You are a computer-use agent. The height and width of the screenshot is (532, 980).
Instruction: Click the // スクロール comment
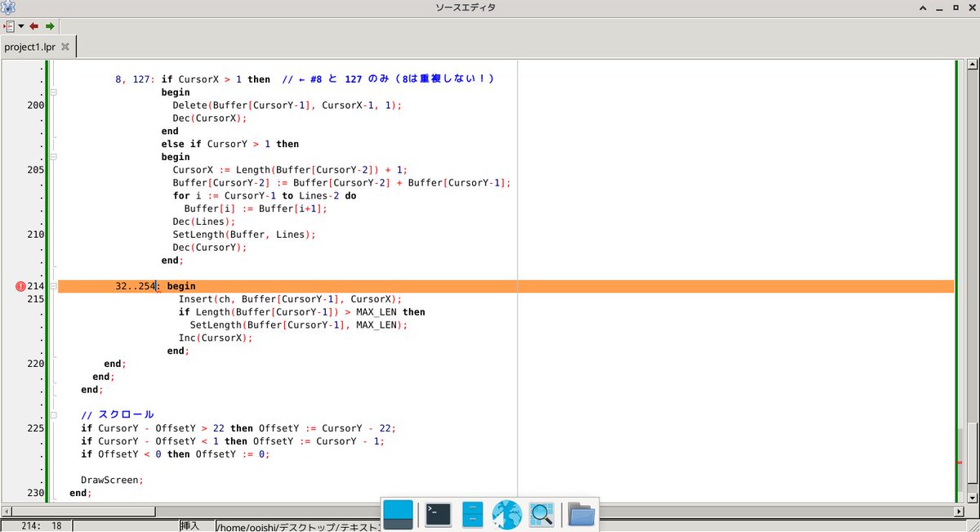117,415
